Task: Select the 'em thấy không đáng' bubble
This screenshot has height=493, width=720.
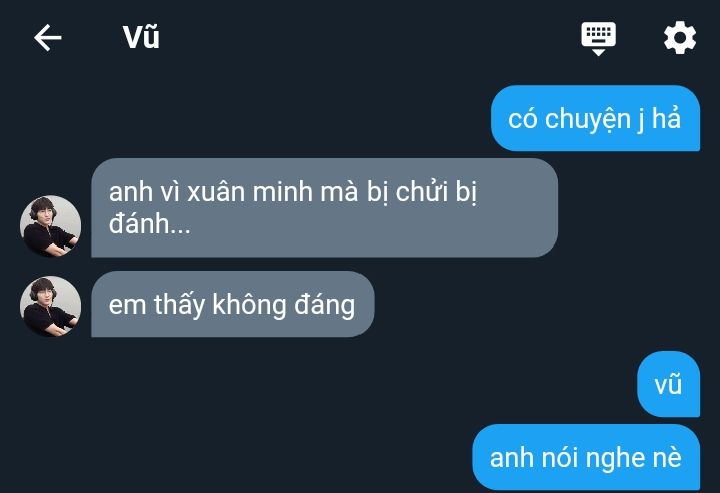Action: (x=233, y=304)
